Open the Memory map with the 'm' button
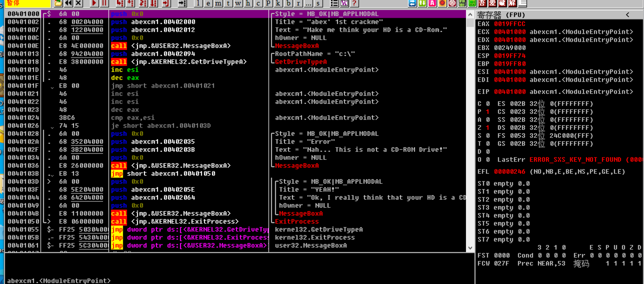This screenshot has height=284, width=644. click(x=218, y=3)
